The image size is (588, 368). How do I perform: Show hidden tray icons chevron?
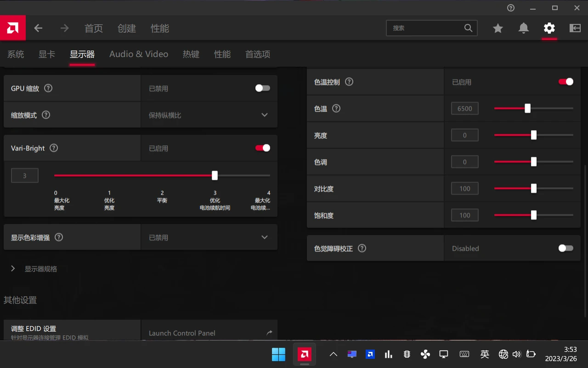click(333, 354)
